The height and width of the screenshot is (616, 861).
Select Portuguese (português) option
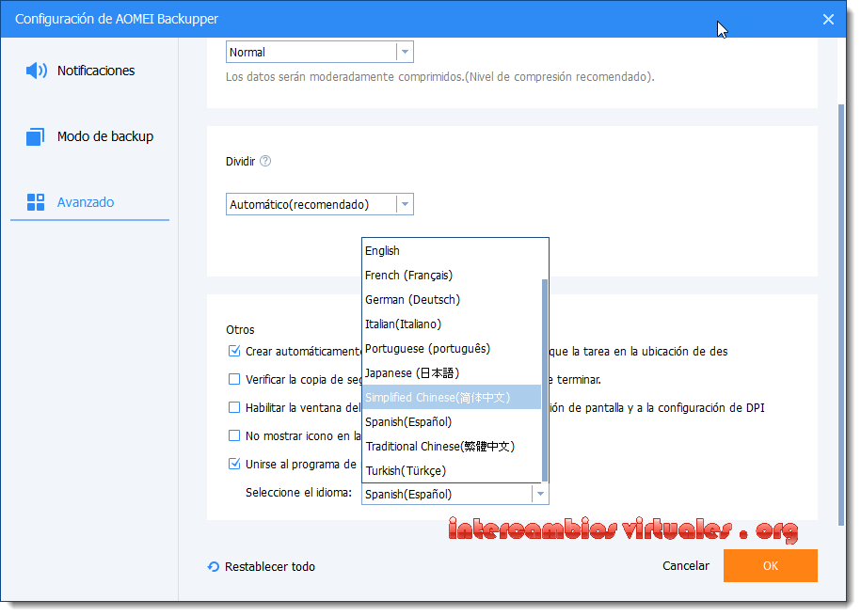tap(452, 349)
